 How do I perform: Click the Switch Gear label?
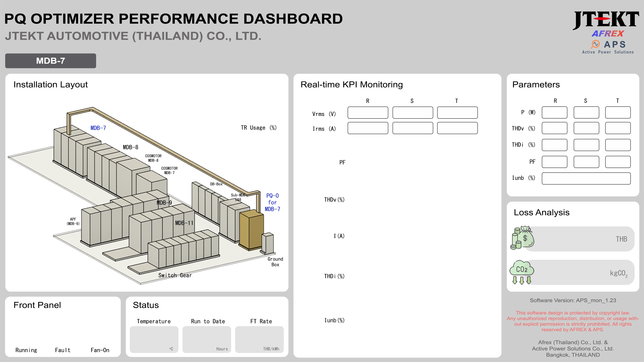tap(175, 275)
